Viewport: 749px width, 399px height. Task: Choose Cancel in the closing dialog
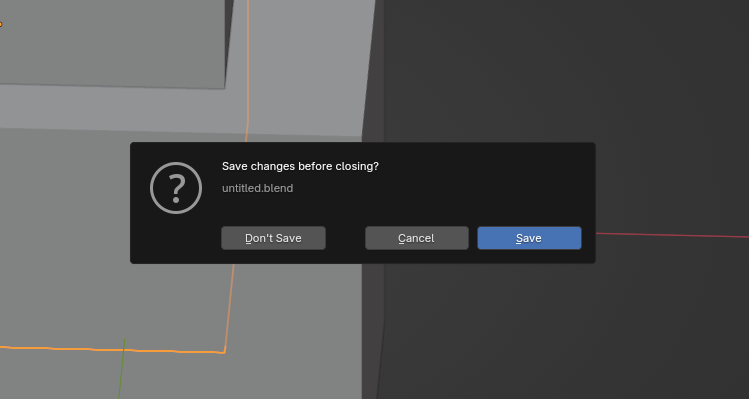[417, 238]
